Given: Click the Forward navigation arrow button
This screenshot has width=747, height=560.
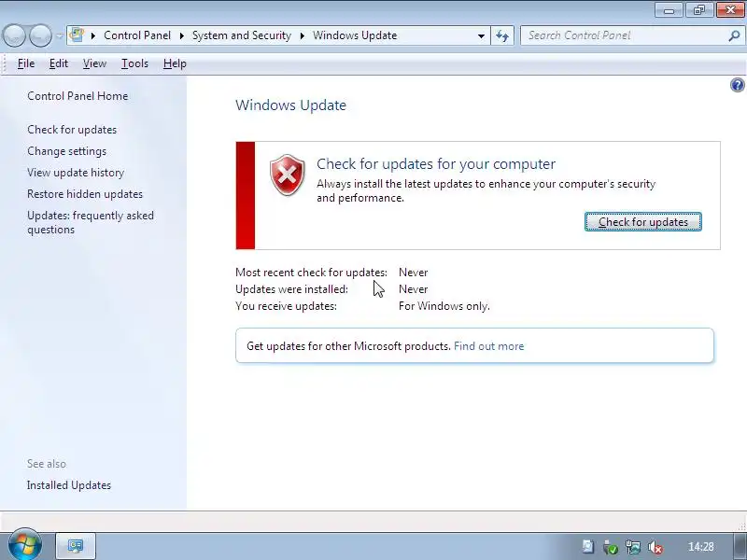Looking at the screenshot, I should tap(40, 35).
